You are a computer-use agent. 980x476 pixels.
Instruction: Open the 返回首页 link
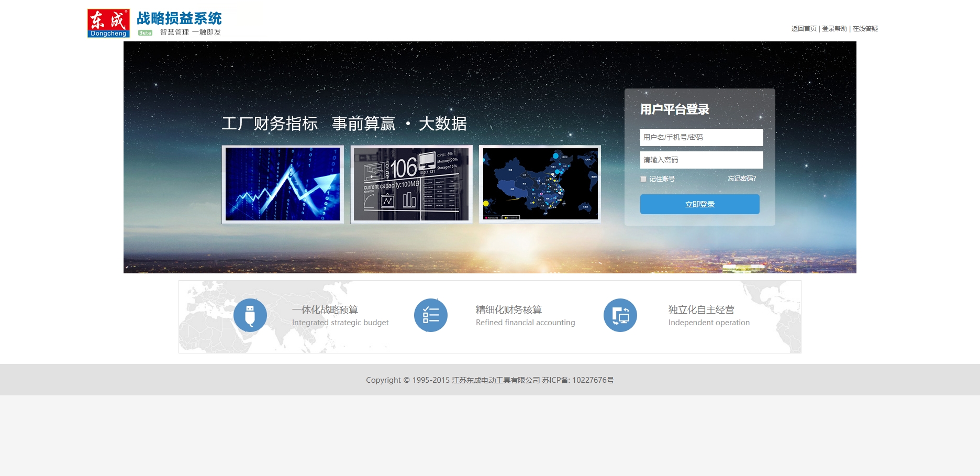tap(804, 29)
